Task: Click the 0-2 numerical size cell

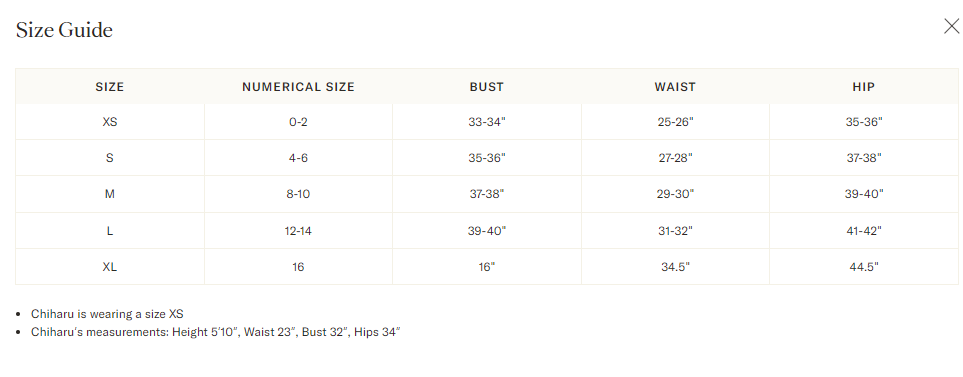Action: pos(298,122)
